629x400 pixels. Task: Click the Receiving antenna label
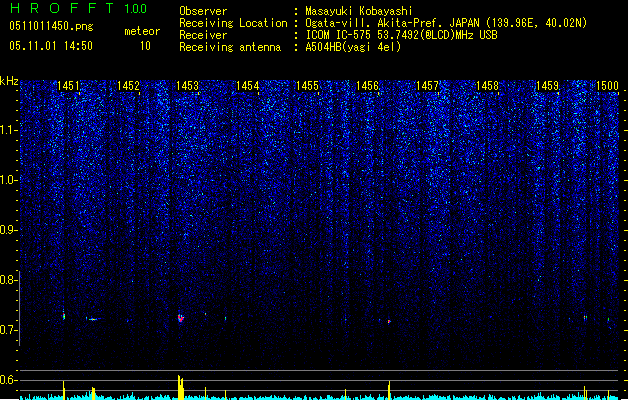[230, 47]
